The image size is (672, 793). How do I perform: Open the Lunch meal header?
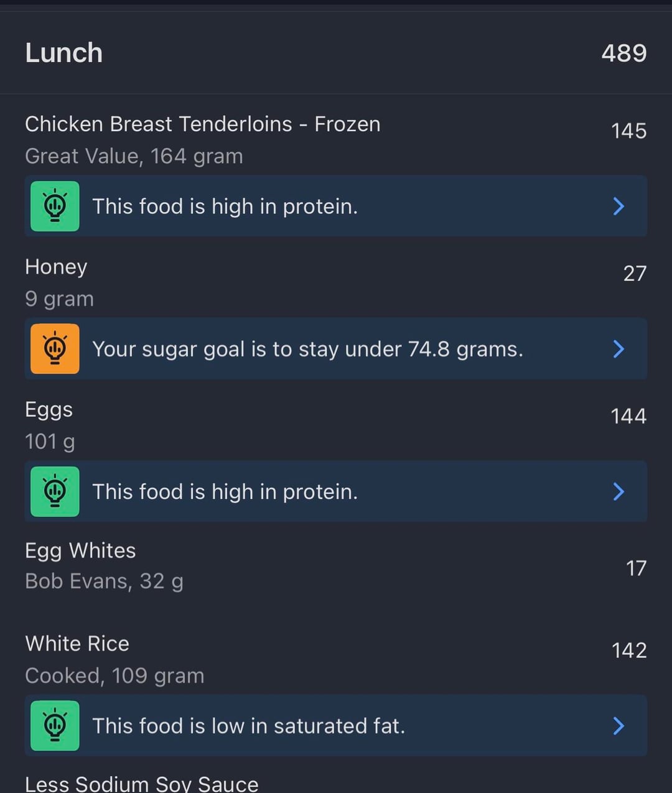click(x=64, y=53)
